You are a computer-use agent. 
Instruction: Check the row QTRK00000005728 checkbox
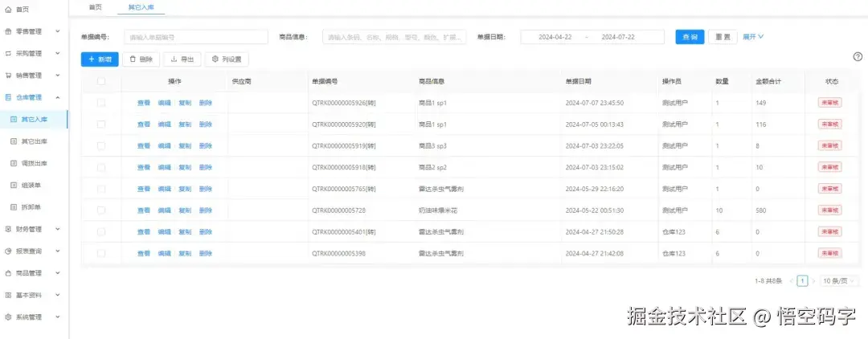(100, 210)
